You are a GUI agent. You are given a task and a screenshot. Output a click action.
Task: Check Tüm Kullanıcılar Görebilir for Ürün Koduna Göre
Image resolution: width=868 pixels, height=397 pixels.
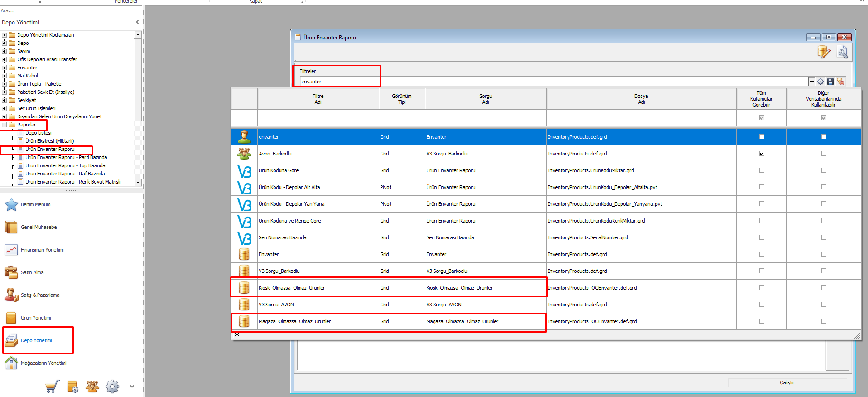(x=762, y=170)
